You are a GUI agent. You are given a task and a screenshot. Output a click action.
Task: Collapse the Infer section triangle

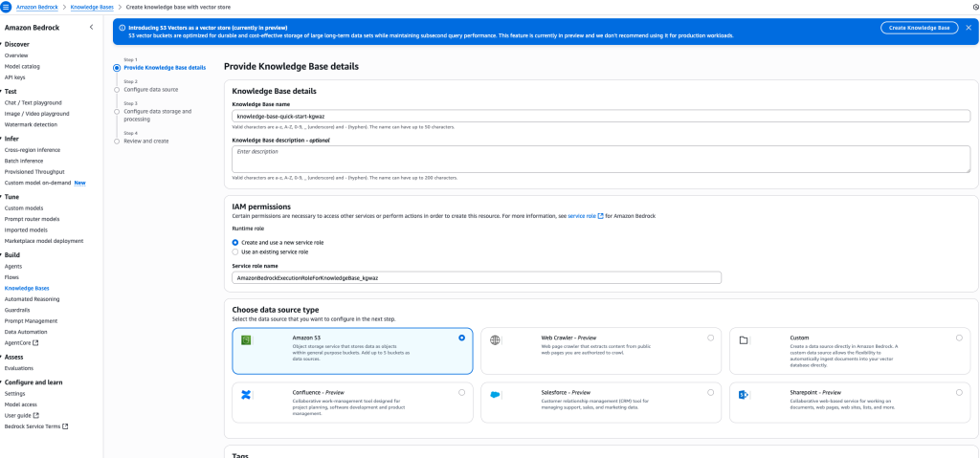1,139
